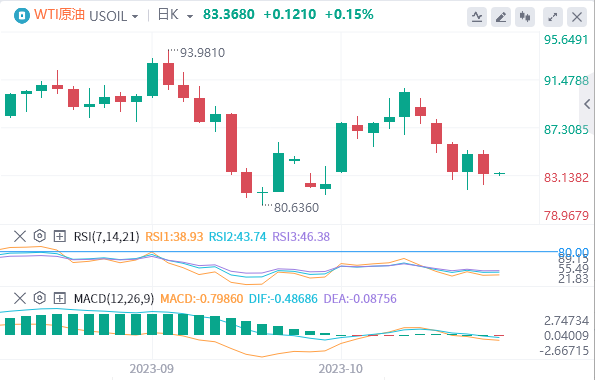Click the MACD(12,26,9) indicator label
595x380 pixels.
tap(114, 299)
